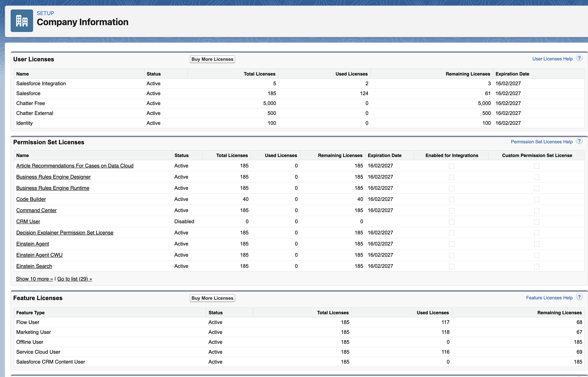
Task: Select the Salesforce Integration license name
Action: pos(41,83)
